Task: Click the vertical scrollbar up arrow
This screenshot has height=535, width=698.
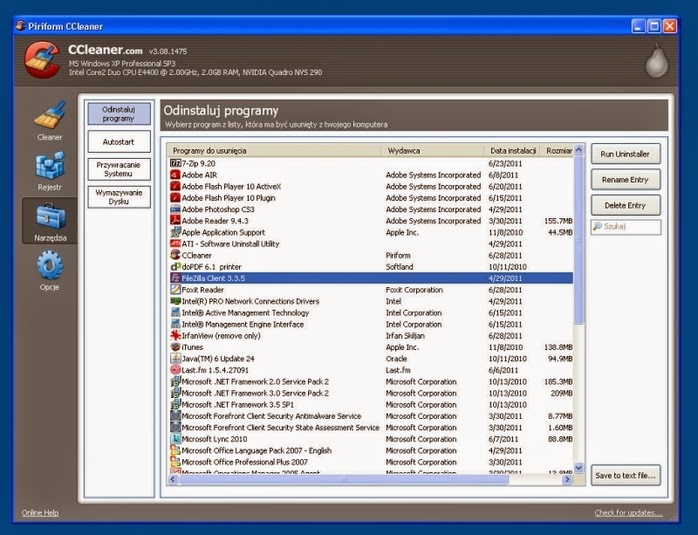Action: coord(579,150)
